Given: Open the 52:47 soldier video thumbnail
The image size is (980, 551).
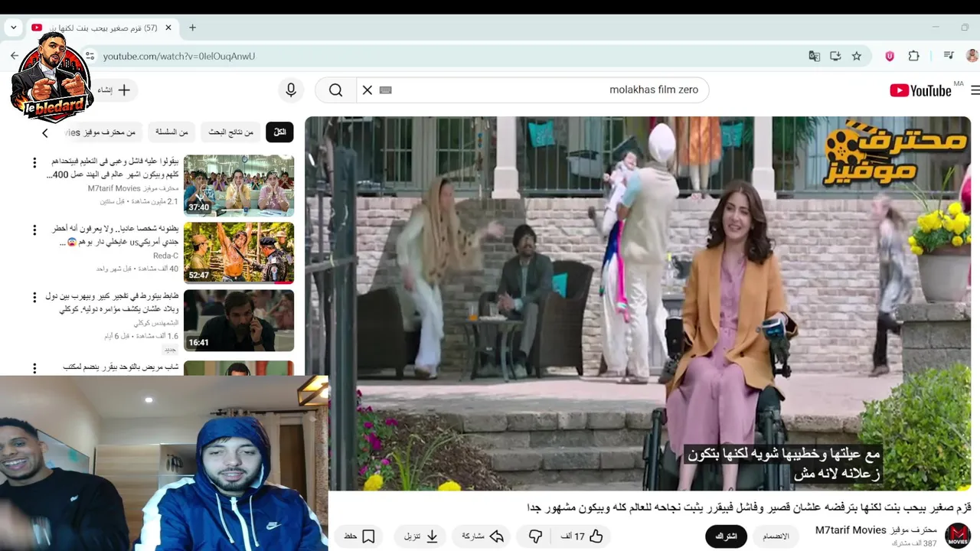Looking at the screenshot, I should (239, 253).
